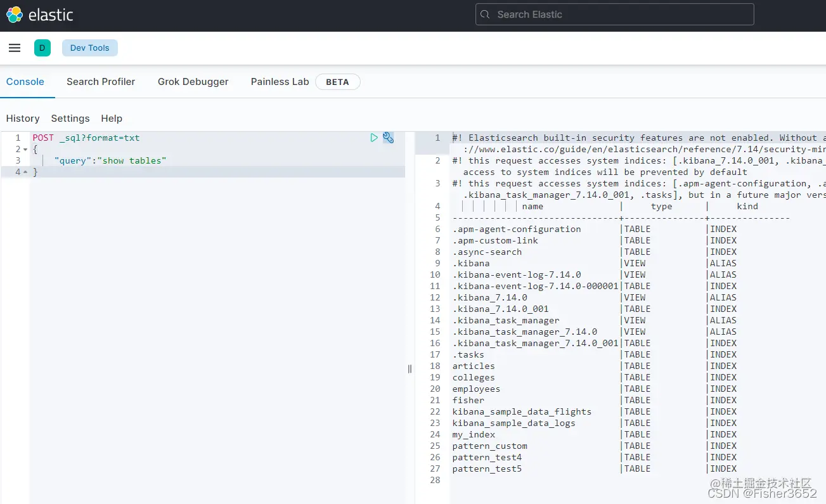Click the name column header
Viewport: 826px width, 504px height.
click(x=532, y=206)
